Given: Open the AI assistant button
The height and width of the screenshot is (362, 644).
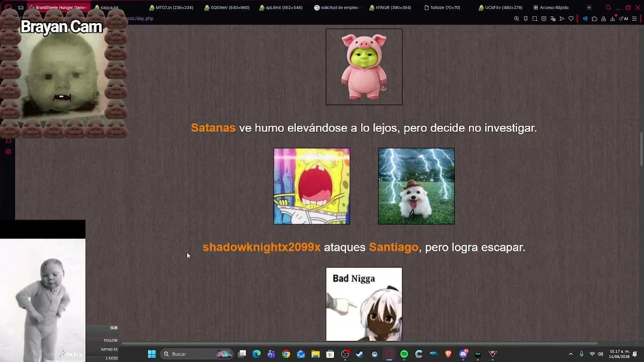Looking at the screenshot, I should [624, 19].
